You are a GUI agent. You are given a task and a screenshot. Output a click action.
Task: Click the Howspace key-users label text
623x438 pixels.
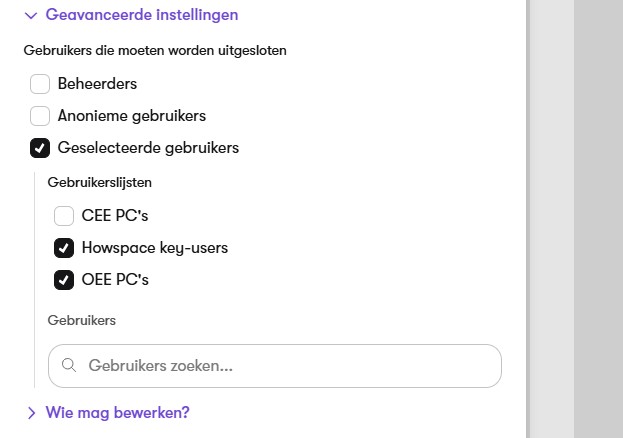coord(155,248)
